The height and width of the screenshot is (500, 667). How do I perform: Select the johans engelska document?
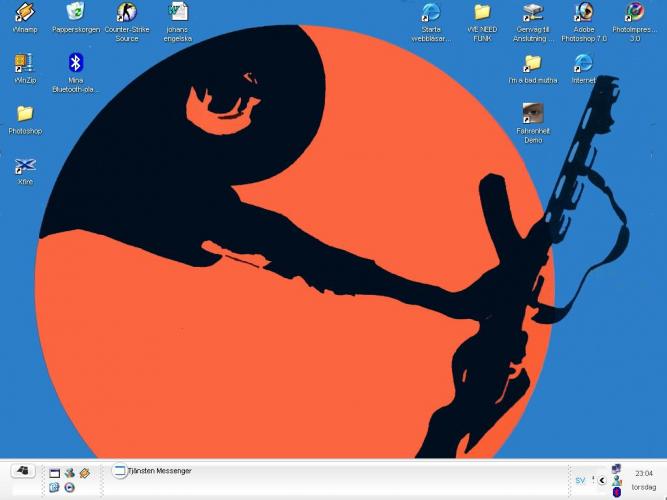[177, 13]
